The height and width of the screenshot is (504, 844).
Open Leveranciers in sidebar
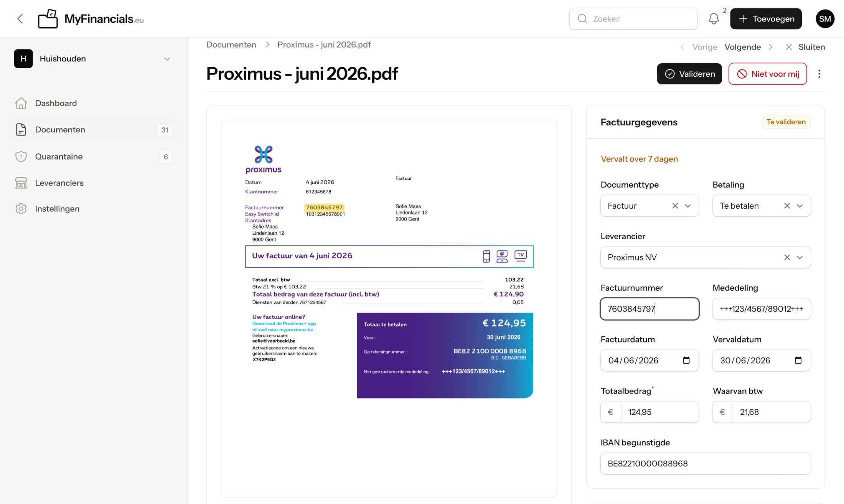94,183
